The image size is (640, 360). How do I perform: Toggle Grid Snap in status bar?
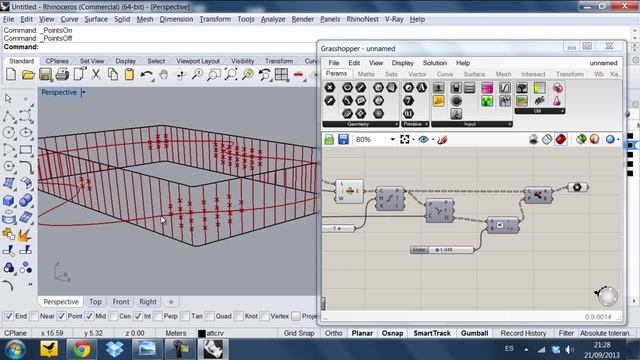coord(299,333)
